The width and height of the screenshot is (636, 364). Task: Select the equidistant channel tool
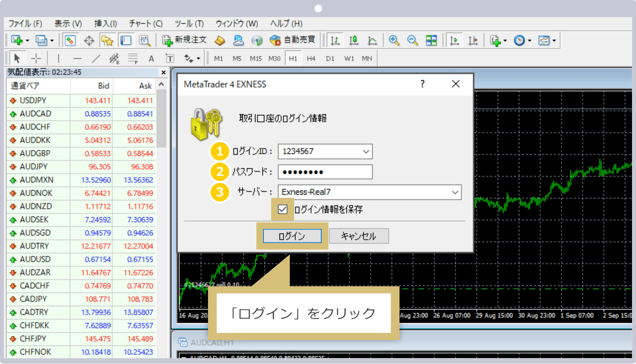pos(114,59)
